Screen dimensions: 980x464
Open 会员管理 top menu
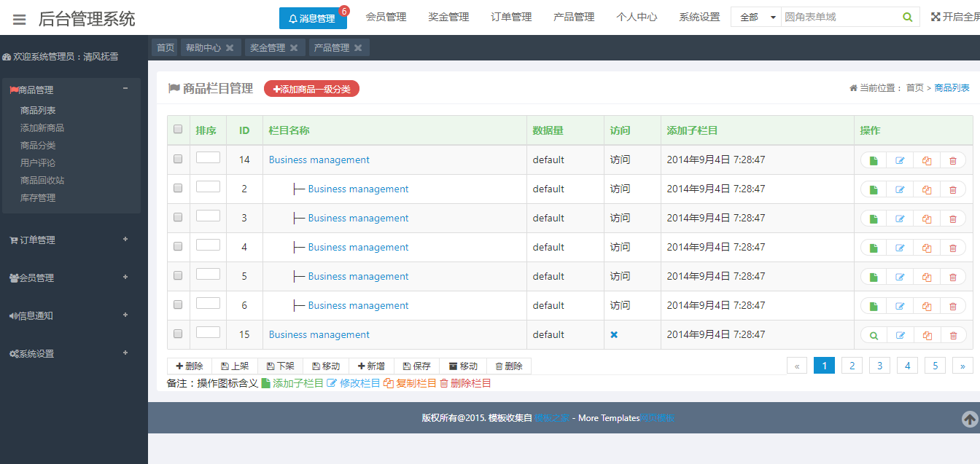pyautogui.click(x=386, y=17)
